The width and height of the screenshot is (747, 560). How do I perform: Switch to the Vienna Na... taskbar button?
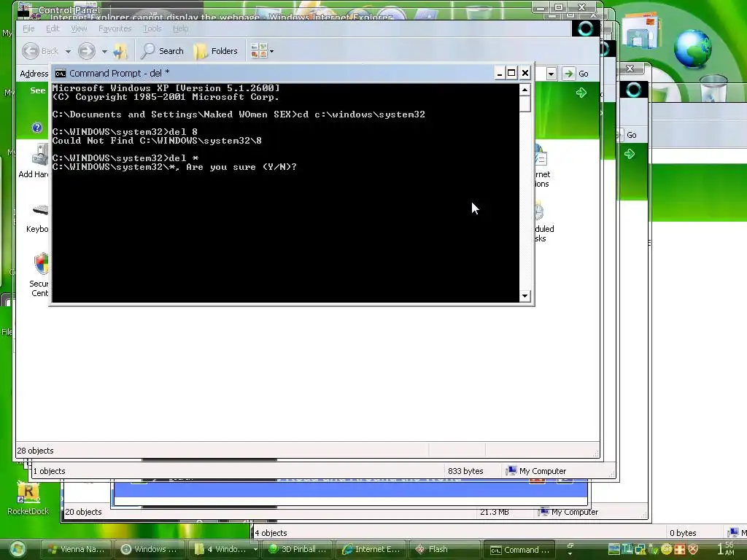point(77,550)
